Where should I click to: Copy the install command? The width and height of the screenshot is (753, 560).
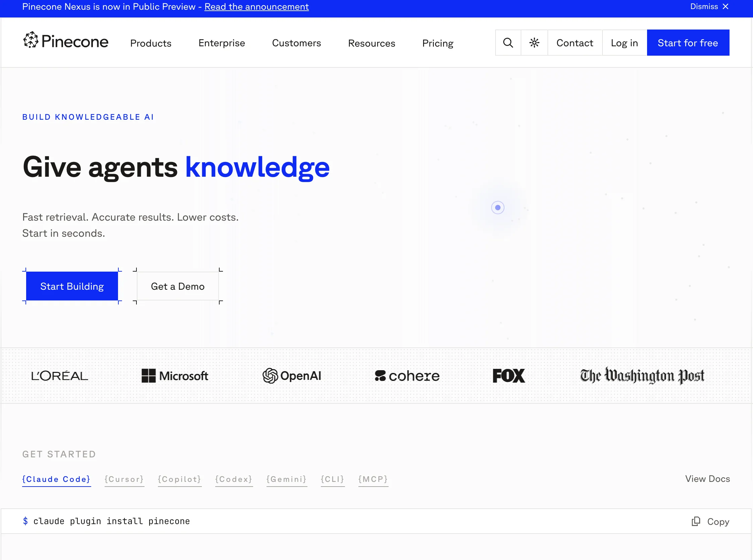pos(711,521)
